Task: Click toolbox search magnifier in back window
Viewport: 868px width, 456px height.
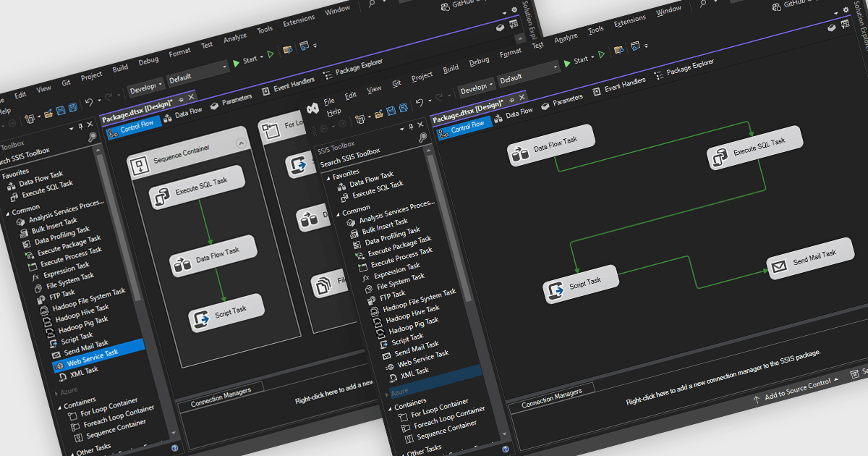Action: tap(92, 137)
